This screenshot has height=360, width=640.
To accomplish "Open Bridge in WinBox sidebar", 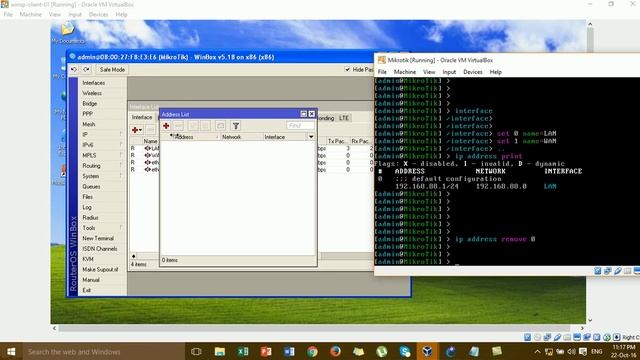I will coord(90,104).
